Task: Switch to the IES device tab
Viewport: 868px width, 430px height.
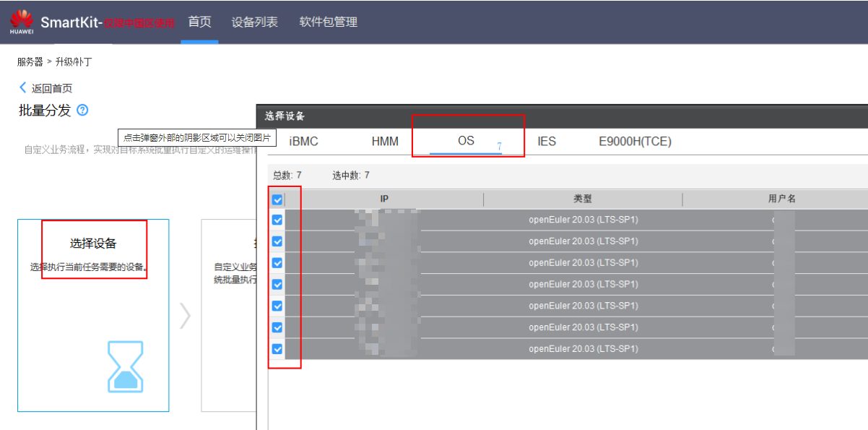Action: click(x=547, y=142)
